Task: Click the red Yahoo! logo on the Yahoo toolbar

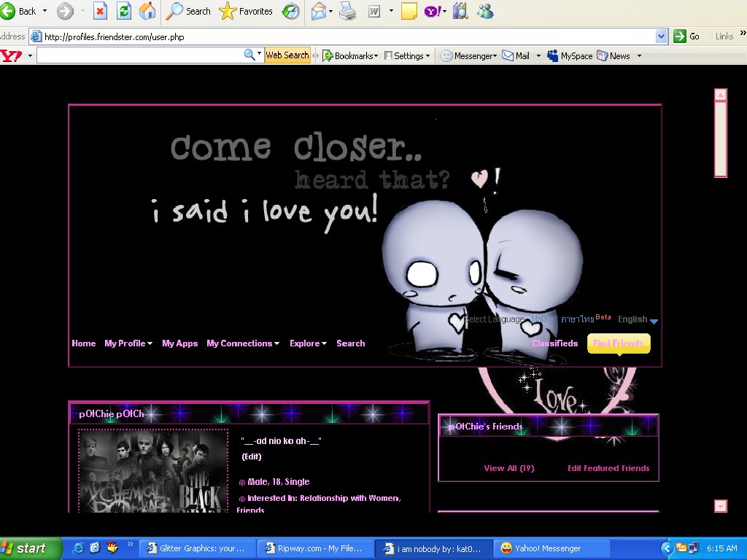Action: click(12, 55)
